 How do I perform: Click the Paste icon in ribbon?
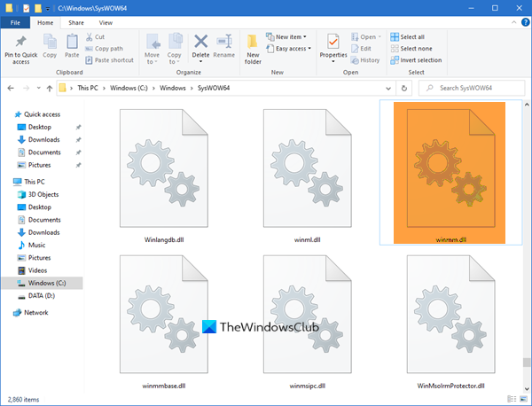73,43
